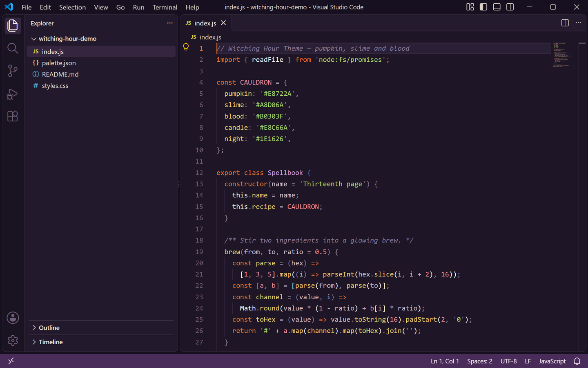
Task: Toggle the bottom Panel
Action: click(x=497, y=7)
